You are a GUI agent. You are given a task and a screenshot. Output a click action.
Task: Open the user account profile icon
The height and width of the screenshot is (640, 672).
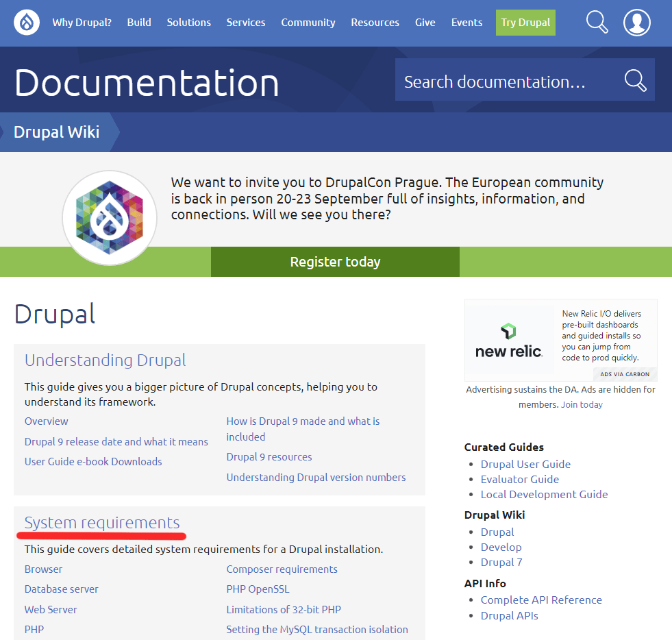coord(636,23)
